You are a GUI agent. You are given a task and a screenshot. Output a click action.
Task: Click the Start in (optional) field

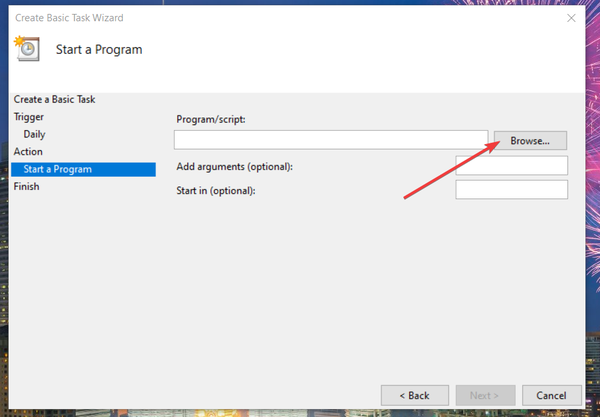pyautogui.click(x=511, y=190)
